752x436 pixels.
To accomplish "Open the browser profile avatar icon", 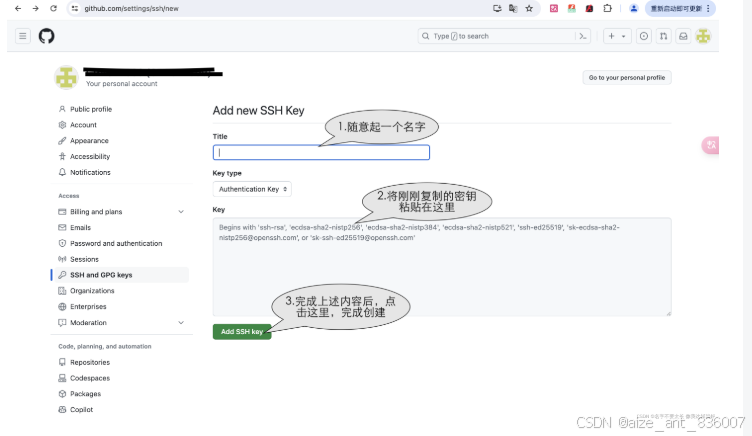I will 634,8.
